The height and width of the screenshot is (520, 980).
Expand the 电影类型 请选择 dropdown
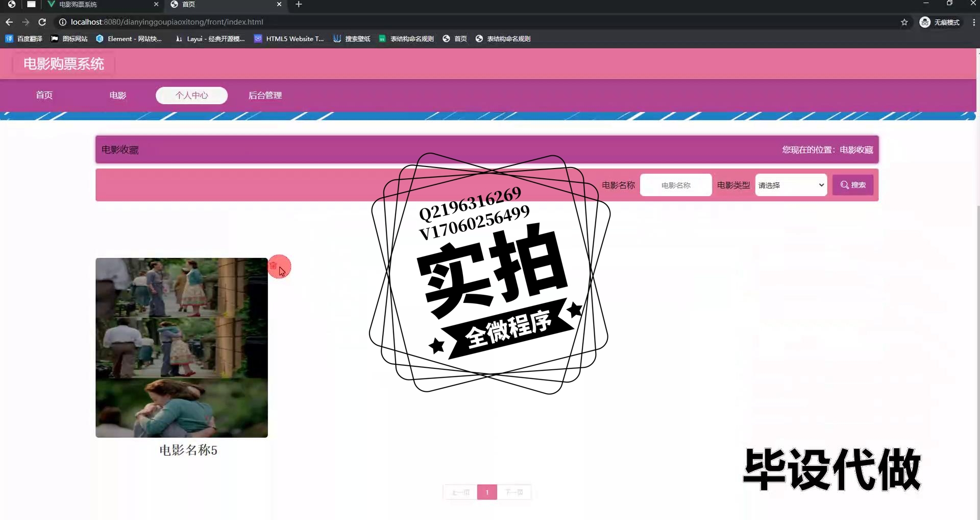[791, 185]
